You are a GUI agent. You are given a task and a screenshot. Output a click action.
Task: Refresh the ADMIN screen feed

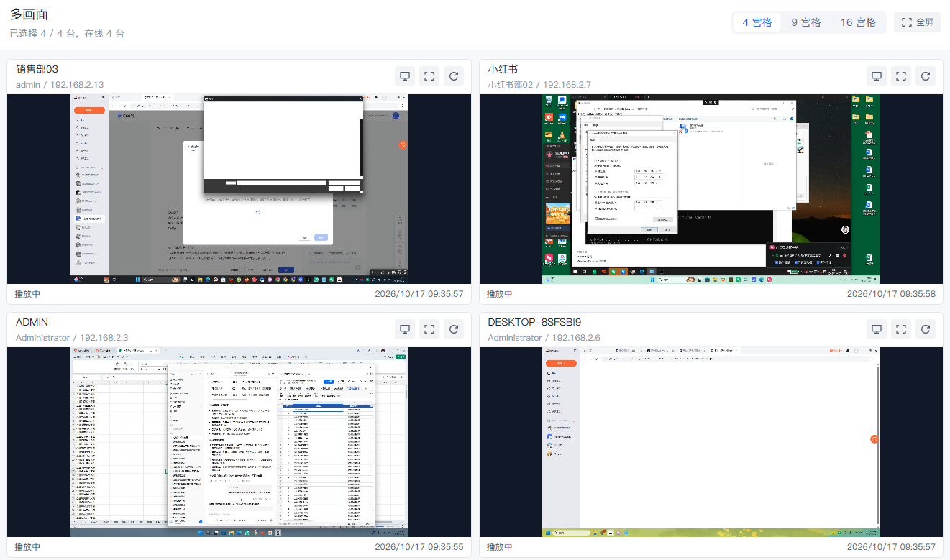454,329
